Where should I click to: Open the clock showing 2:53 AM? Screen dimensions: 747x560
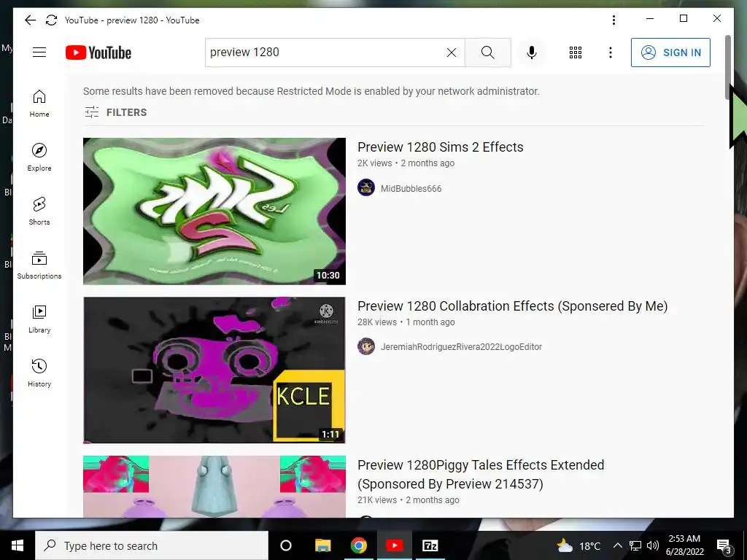684,545
